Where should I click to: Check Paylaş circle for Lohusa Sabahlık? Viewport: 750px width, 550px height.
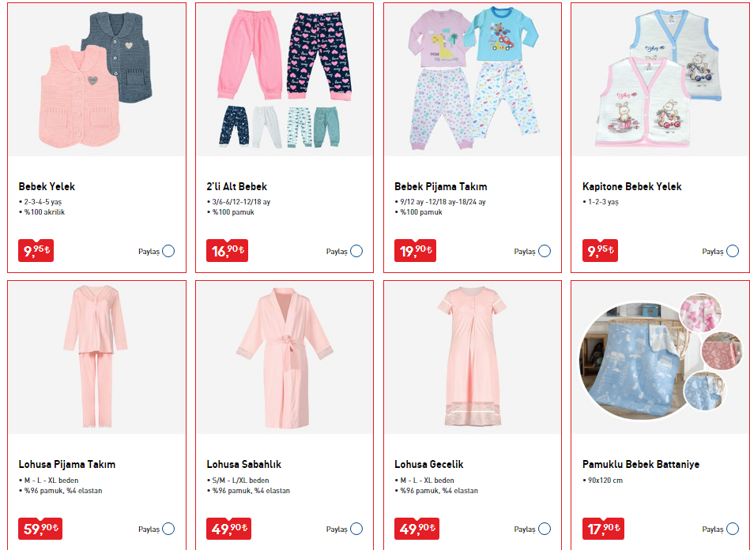pyautogui.click(x=356, y=529)
